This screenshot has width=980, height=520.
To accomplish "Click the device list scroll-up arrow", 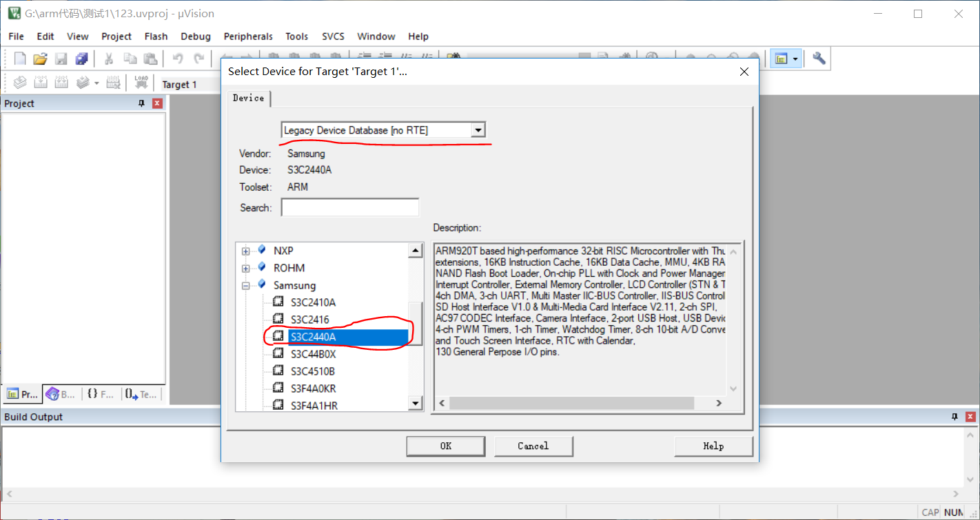I will (416, 251).
